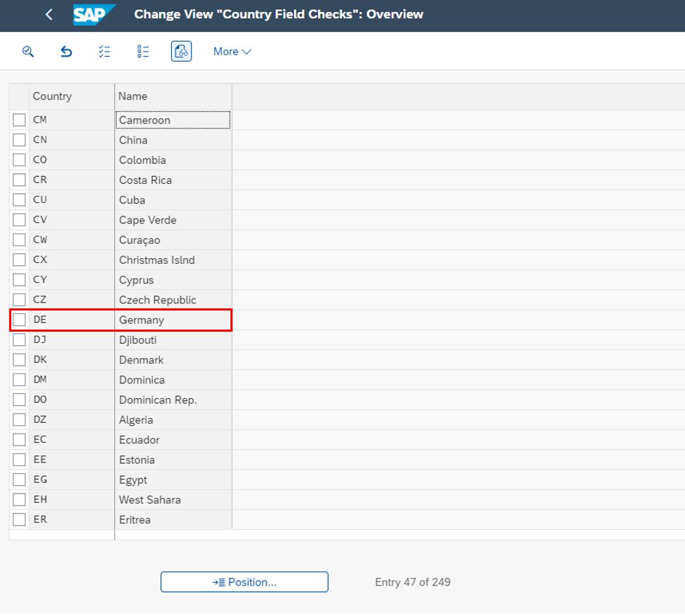Screen dimensions: 685x616
Task: Click the Select All icon
Action: (105, 52)
